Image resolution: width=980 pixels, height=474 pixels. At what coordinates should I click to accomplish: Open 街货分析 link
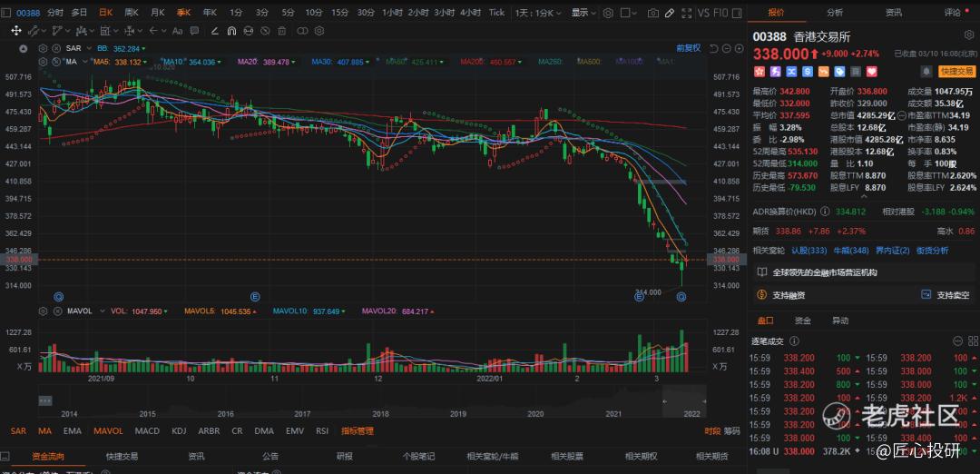[x=932, y=250]
